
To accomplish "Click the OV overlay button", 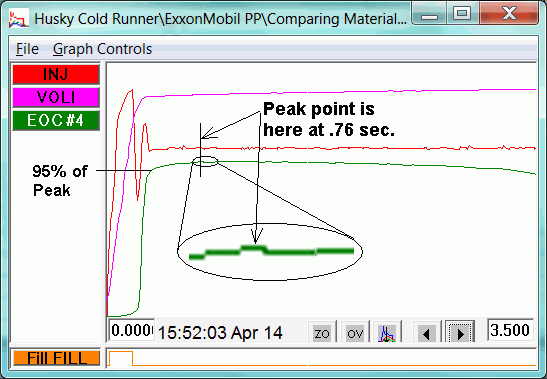I will coord(355,333).
